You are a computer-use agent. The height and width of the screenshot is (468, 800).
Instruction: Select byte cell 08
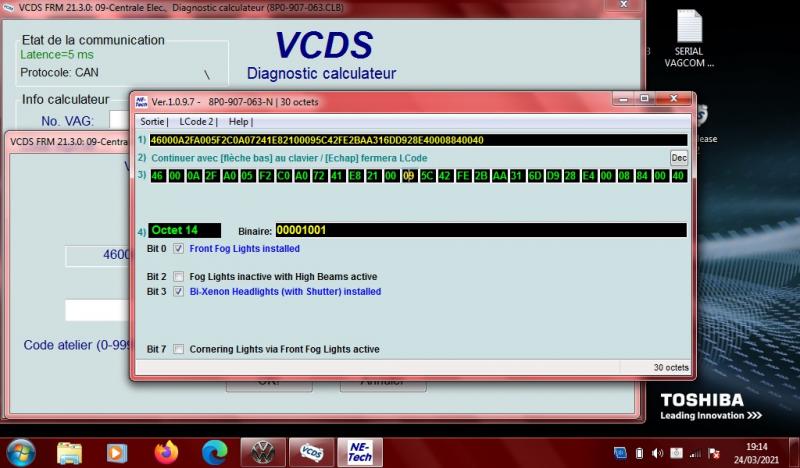pos(624,176)
